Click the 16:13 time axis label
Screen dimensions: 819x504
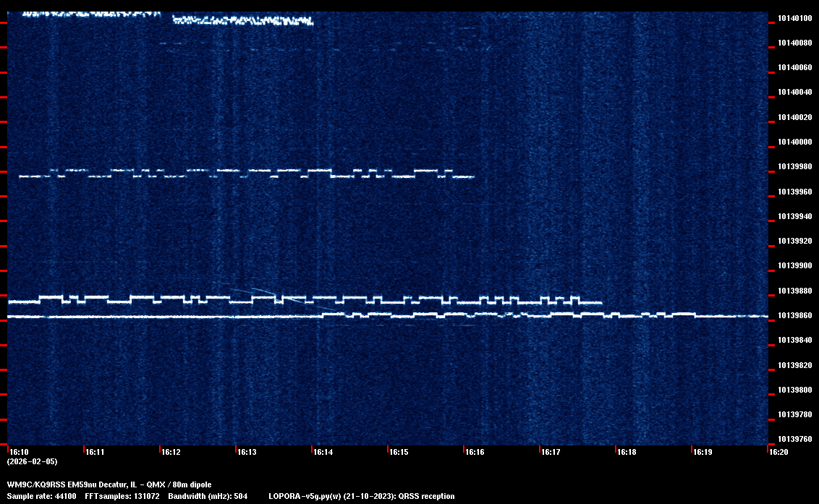coord(247,452)
